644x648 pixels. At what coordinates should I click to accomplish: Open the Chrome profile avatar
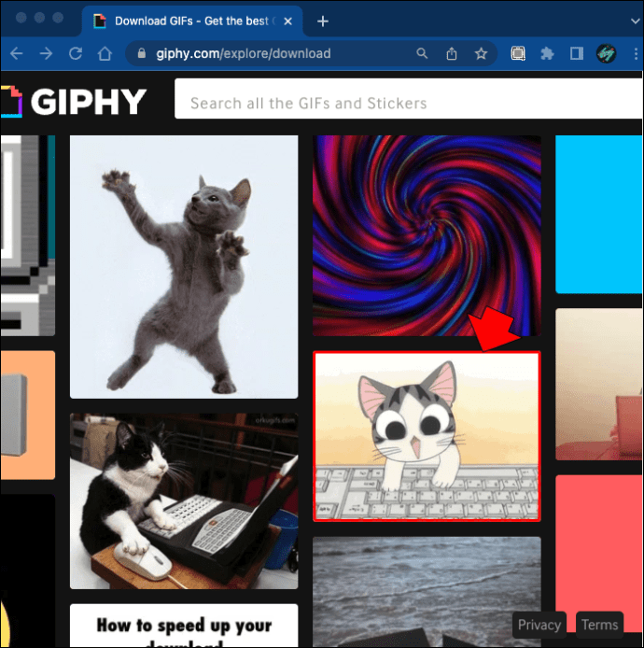point(606,53)
